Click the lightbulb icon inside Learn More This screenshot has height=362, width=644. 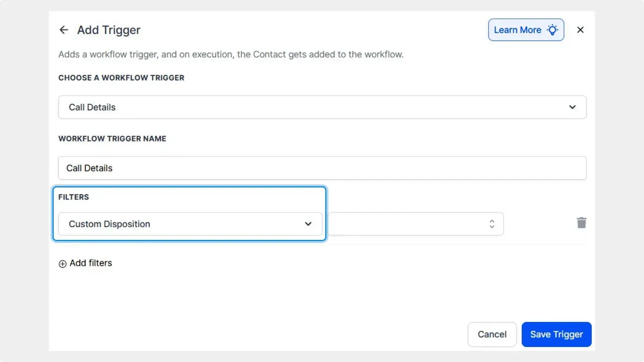[552, 30]
